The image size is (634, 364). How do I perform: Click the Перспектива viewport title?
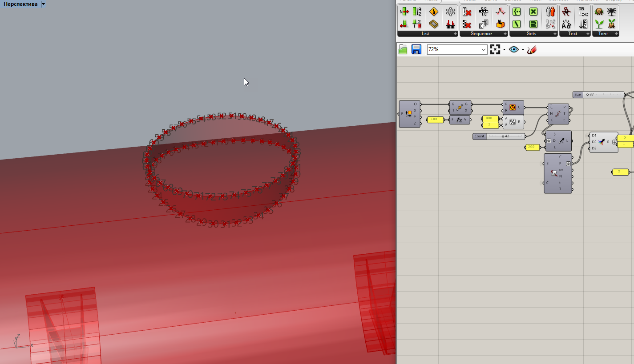point(20,4)
